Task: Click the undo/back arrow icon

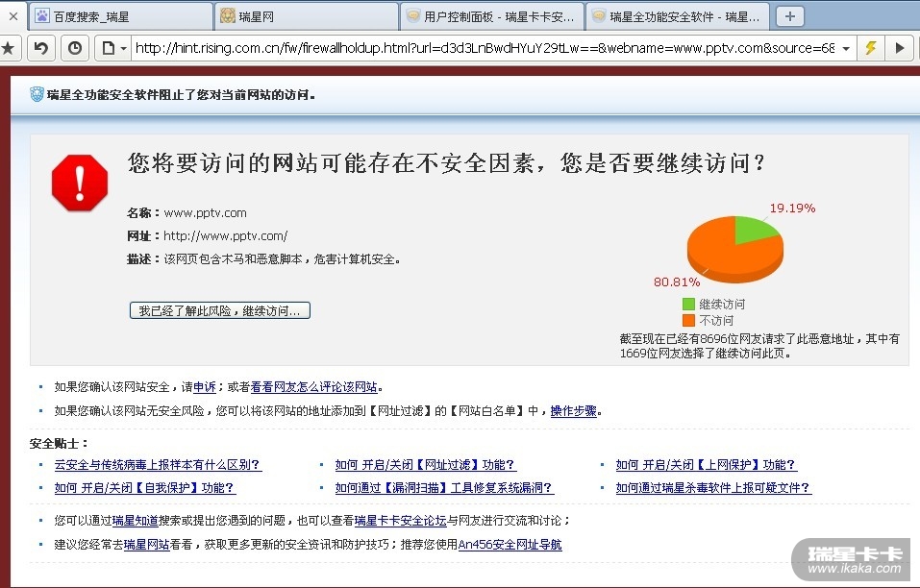Action: pos(41,48)
